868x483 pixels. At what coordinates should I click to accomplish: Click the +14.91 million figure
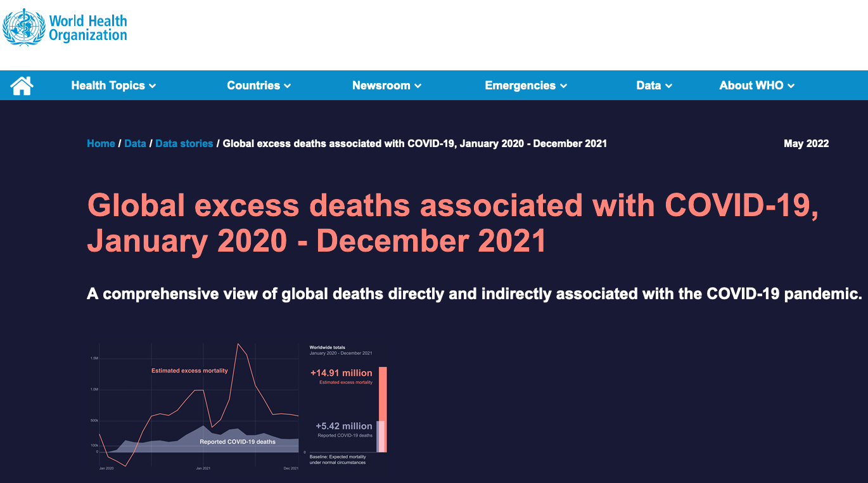tap(341, 373)
